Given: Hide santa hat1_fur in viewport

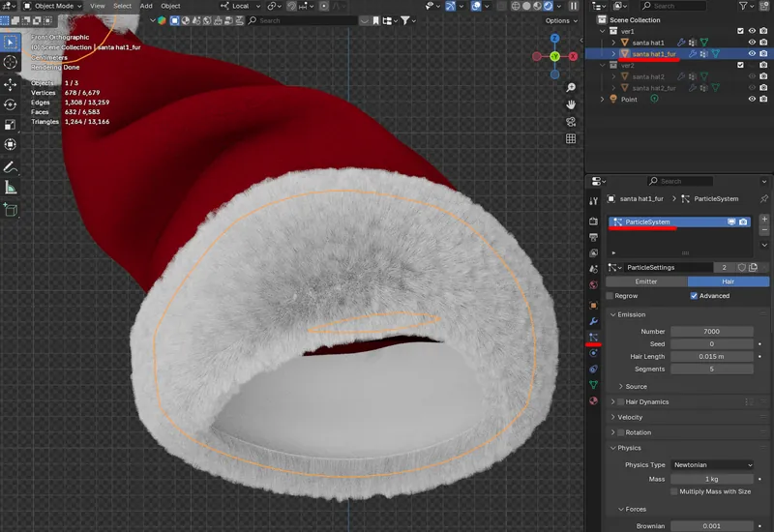Looking at the screenshot, I should tap(752, 53).
